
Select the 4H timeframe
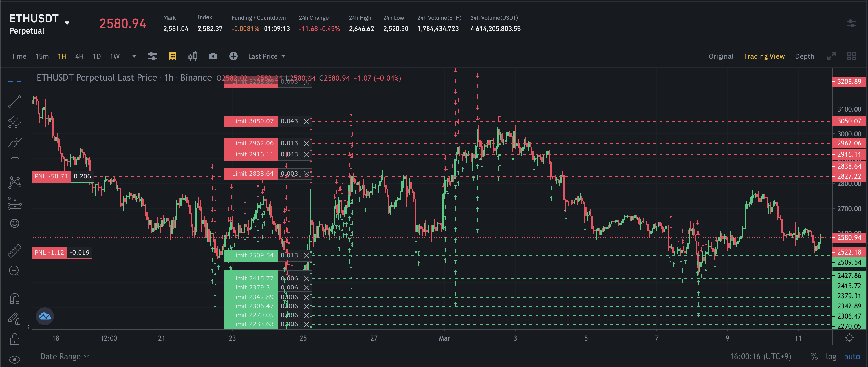point(79,56)
